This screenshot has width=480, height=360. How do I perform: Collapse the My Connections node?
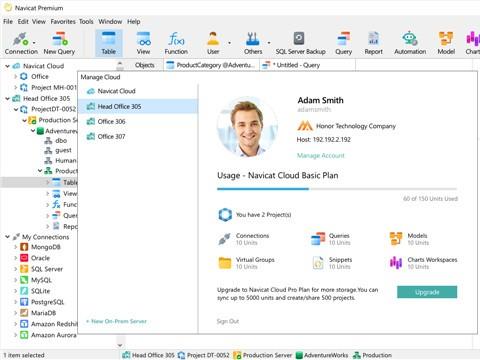click(7, 237)
